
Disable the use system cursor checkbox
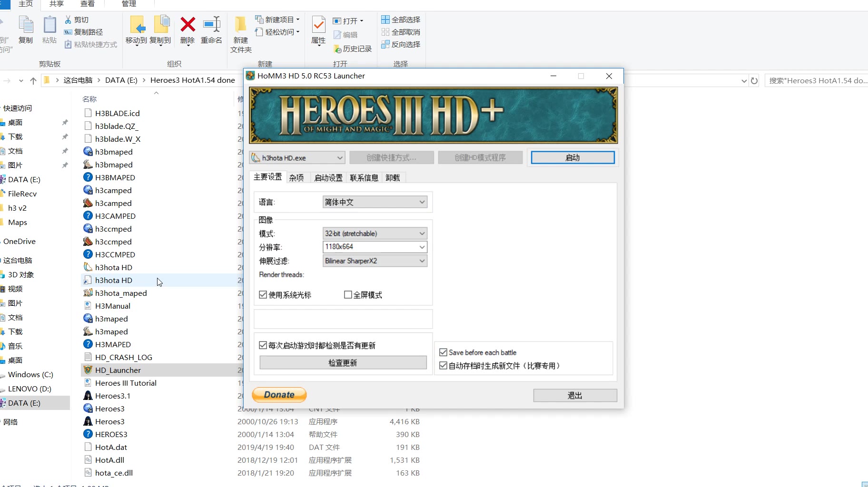pos(263,295)
